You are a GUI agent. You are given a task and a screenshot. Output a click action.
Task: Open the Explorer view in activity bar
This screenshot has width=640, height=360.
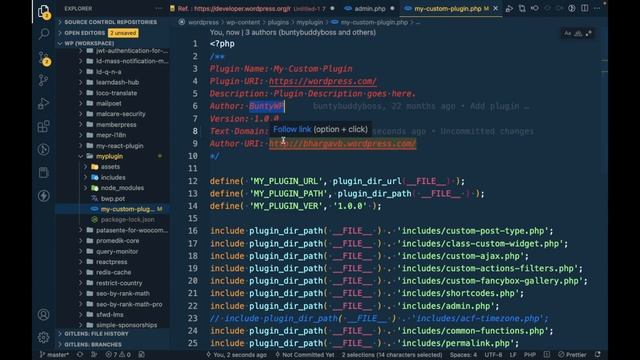click(x=43, y=11)
